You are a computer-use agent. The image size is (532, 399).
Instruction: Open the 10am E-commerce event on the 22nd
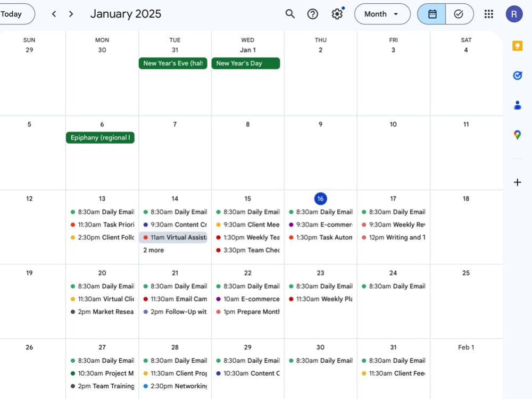[248, 299]
